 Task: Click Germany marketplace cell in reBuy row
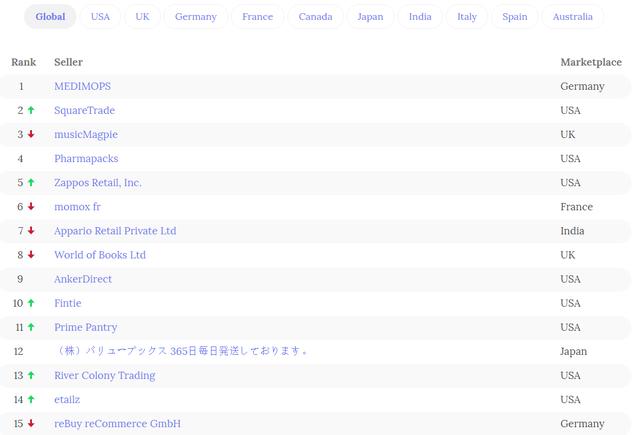(x=582, y=424)
